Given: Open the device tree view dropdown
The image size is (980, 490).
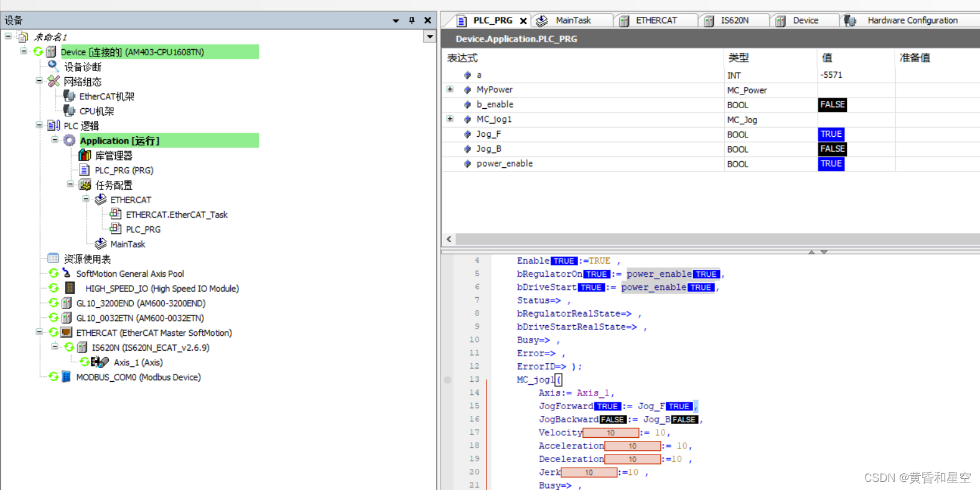Looking at the screenshot, I should (430, 37).
